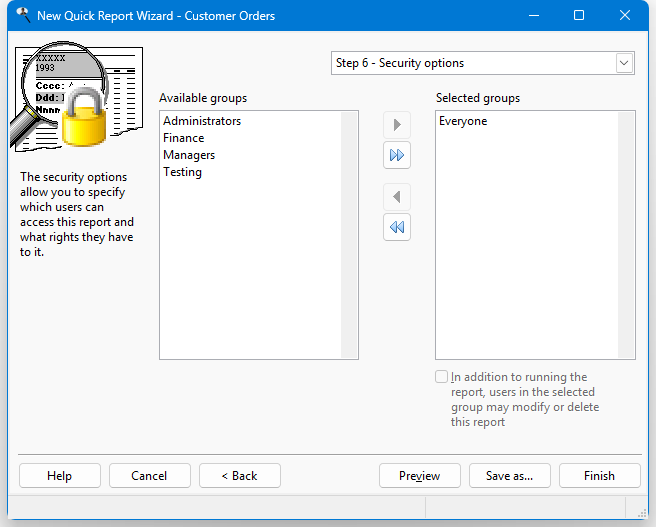656x527 pixels.
Task: Minimize the wizard window
Action: pos(532,16)
